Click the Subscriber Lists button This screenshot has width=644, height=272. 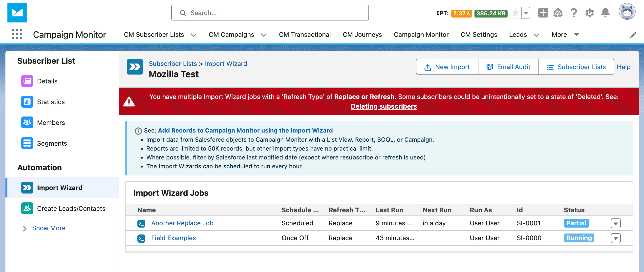[x=576, y=67]
